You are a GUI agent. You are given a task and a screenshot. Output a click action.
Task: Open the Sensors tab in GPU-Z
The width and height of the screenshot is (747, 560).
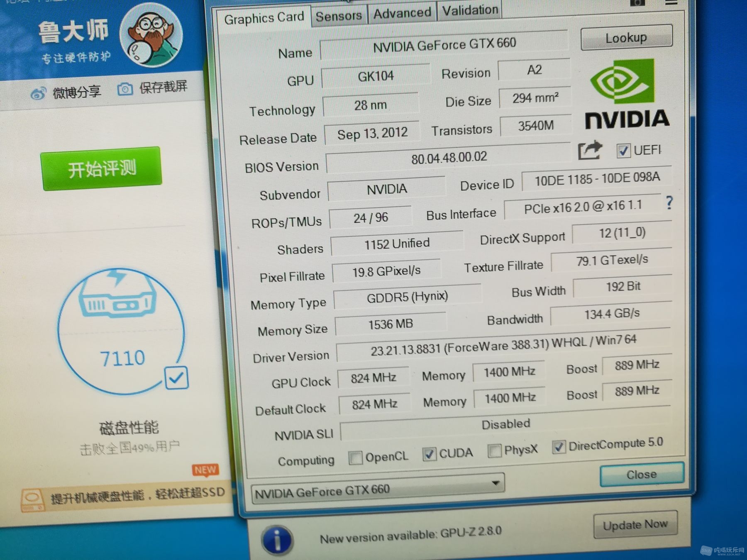pos(339,16)
